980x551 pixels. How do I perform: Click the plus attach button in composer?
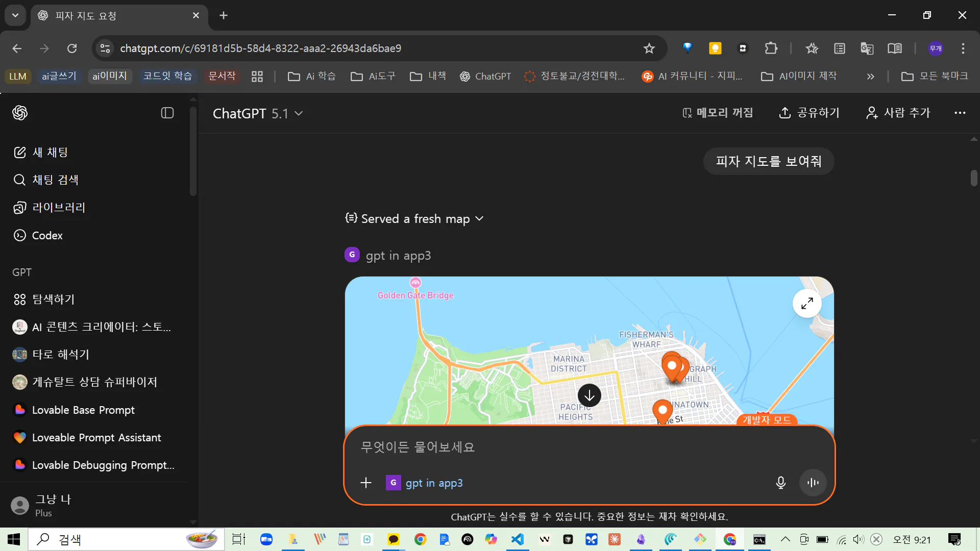[x=366, y=483]
